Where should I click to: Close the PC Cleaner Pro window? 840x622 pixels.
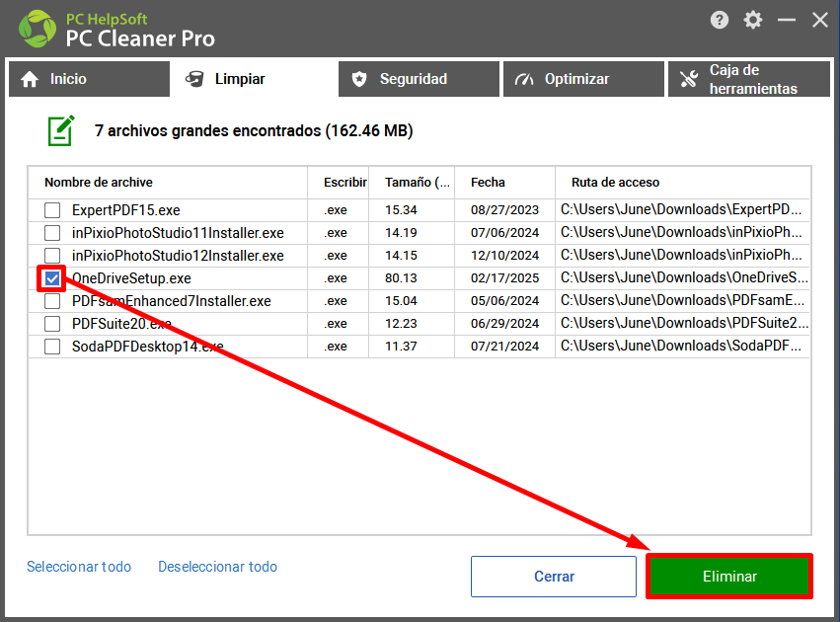pos(819,20)
